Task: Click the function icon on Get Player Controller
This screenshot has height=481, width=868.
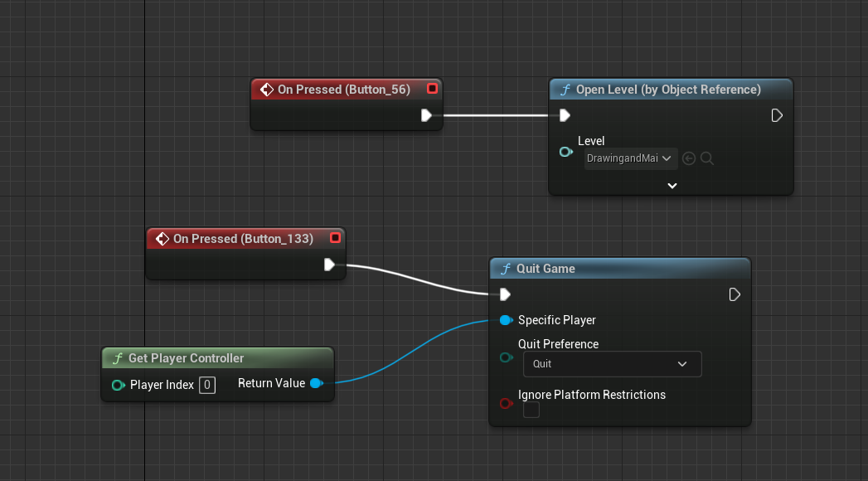Action: (118, 358)
